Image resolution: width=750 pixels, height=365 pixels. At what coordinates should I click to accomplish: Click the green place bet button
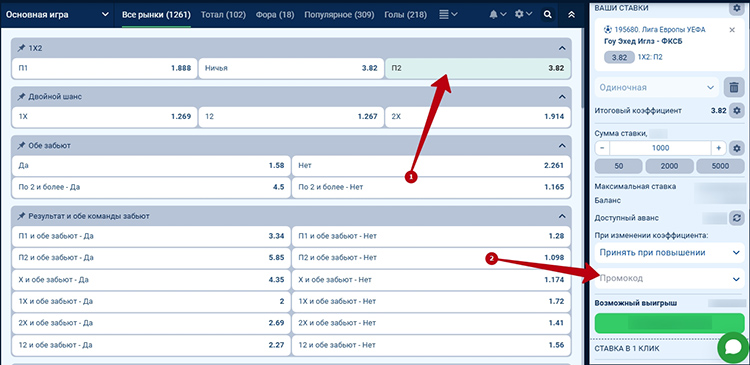670,323
